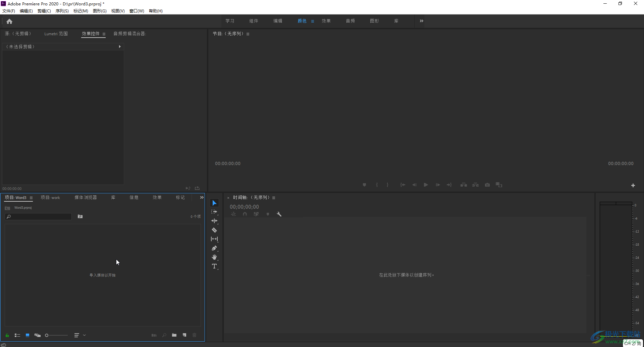Select the Hand tool
Viewport: 644px width, 347px height.
coord(214,257)
